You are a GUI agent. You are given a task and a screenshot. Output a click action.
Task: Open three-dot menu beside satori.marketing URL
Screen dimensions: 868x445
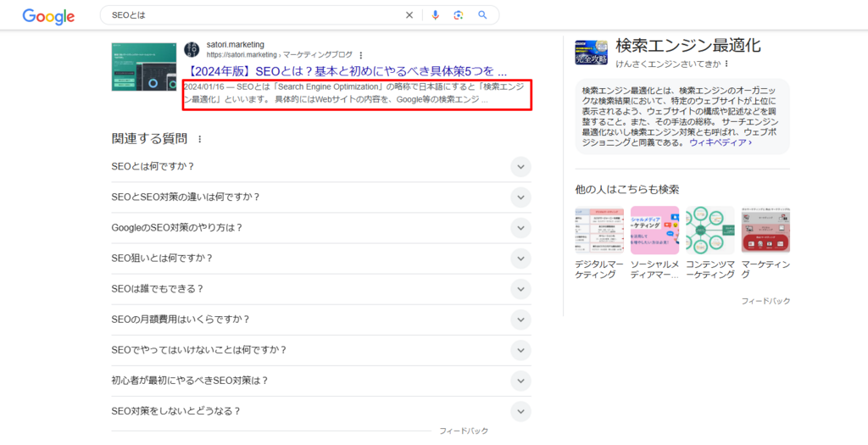point(361,54)
